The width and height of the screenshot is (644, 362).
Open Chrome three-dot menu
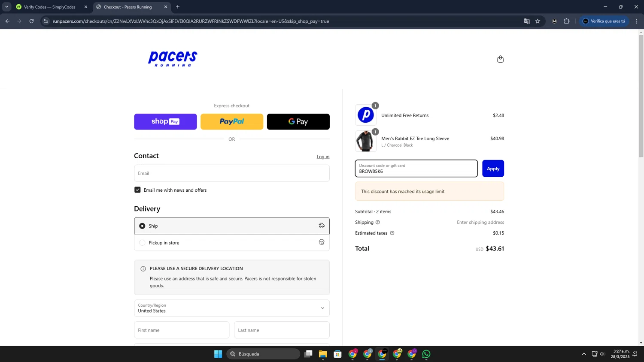point(637,21)
